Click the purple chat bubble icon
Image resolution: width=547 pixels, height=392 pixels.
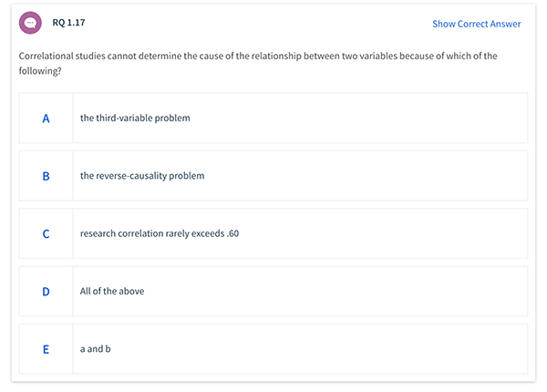[x=30, y=23]
